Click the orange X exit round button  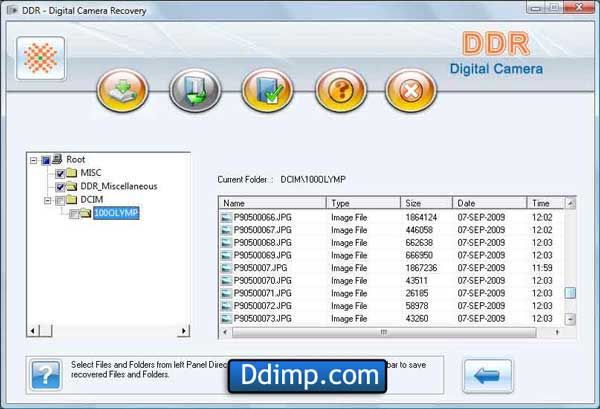[411, 91]
